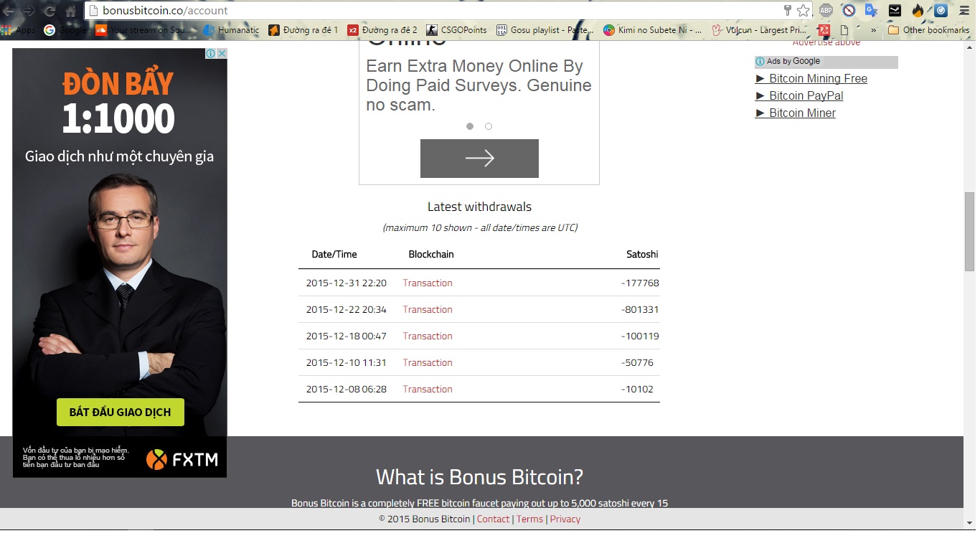This screenshot has height=551, width=980.
Task: Open the red icon-only bookmark
Action: coord(825,30)
